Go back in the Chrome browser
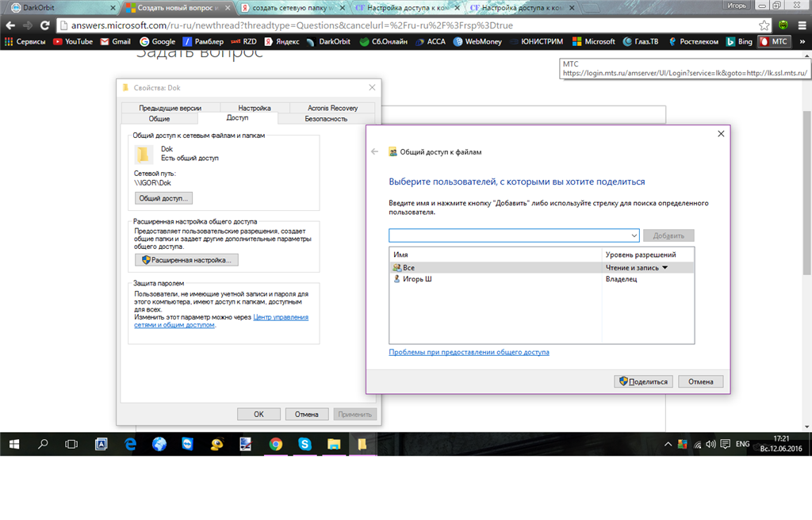This screenshot has width=812, height=520. 10,25
